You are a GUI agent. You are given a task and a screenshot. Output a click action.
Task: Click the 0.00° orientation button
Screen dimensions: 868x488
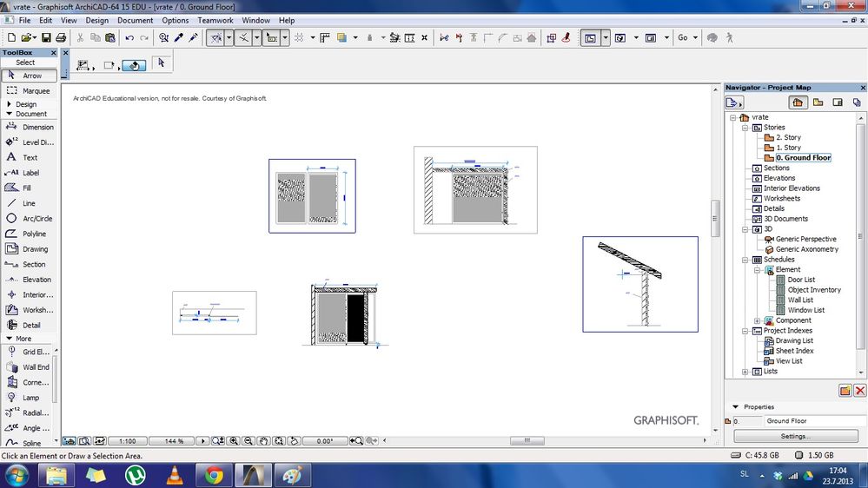click(x=325, y=441)
